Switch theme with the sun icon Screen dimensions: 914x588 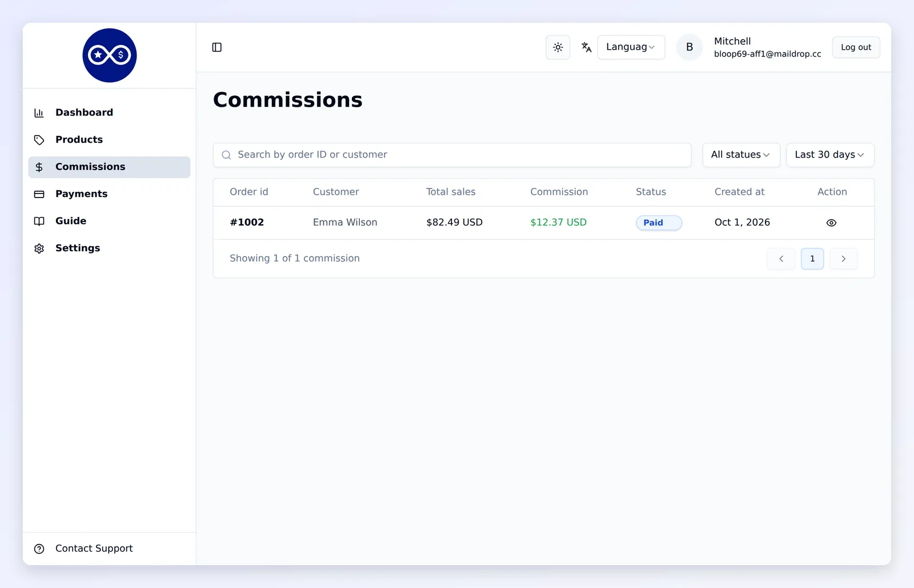(558, 47)
